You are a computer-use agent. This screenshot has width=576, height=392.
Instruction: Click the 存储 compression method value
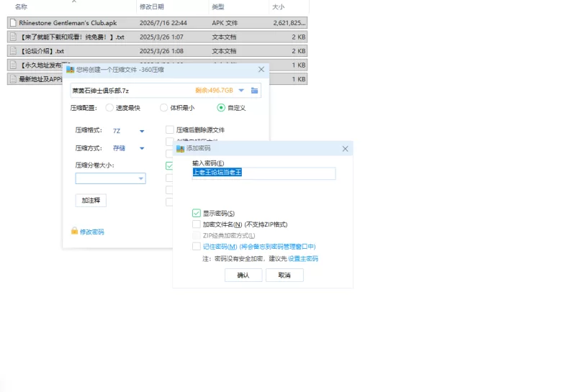(119, 148)
